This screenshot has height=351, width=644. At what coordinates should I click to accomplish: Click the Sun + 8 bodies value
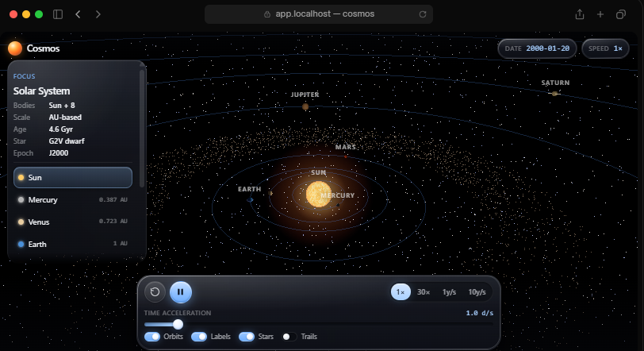(62, 105)
